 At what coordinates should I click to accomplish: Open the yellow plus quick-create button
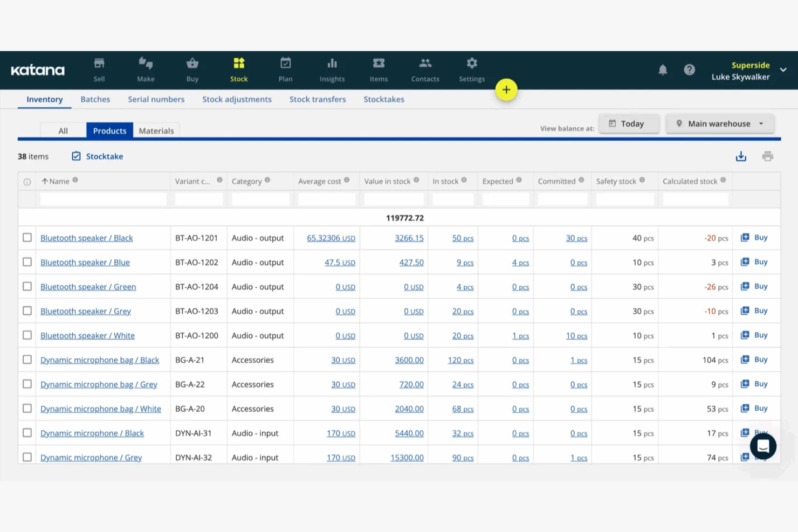tap(506, 89)
